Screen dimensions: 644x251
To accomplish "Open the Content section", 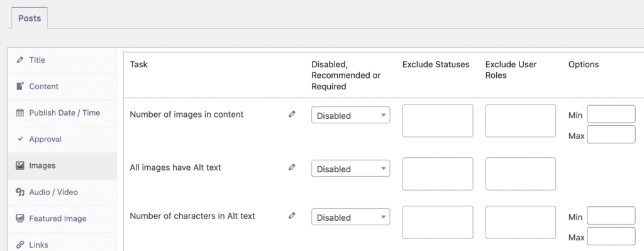I will (x=62, y=87).
